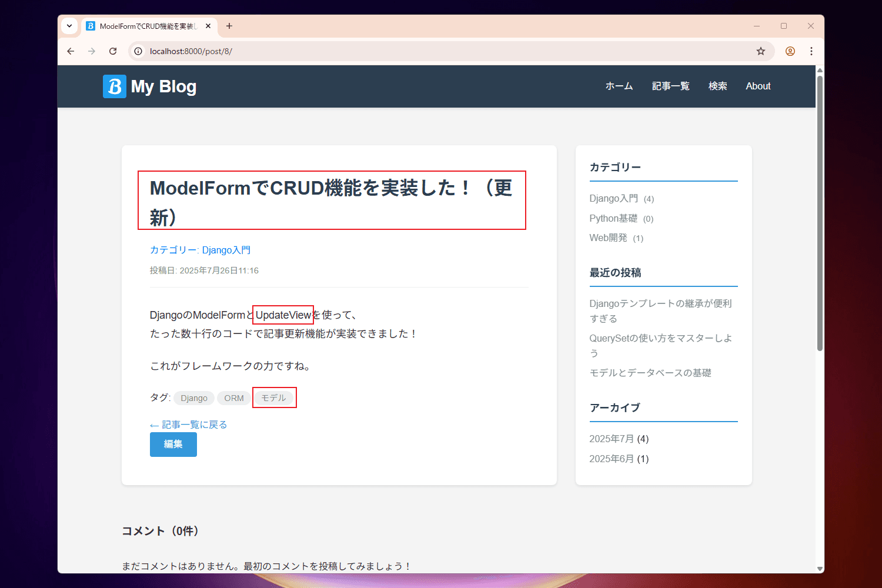Minimize the browser window
The image size is (882, 588).
click(757, 26)
